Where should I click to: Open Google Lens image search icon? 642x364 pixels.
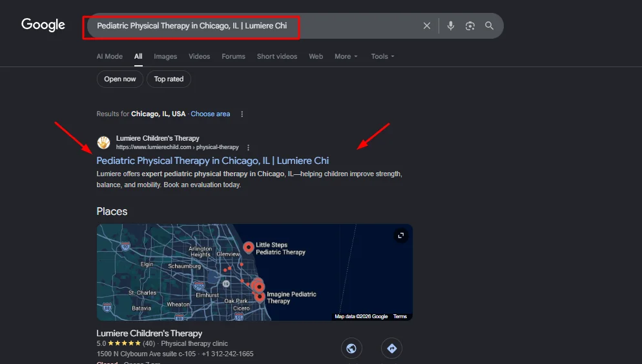click(470, 26)
